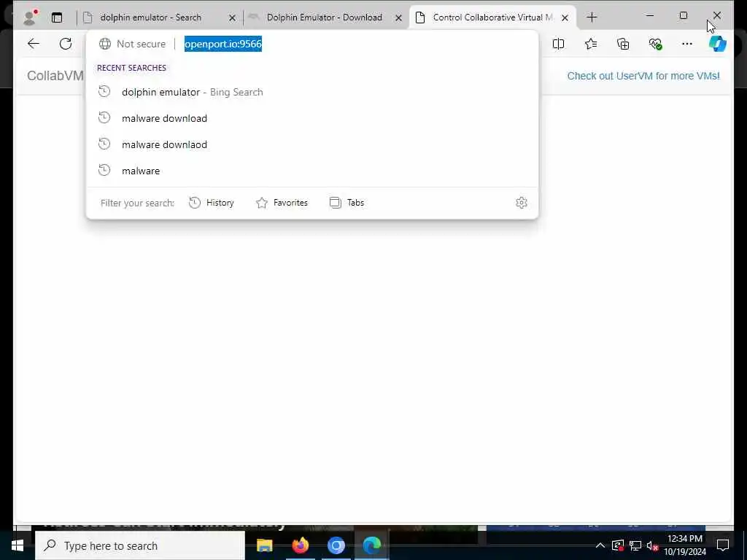
Task: Click the 'Type here to search' box
Action: [140, 545]
